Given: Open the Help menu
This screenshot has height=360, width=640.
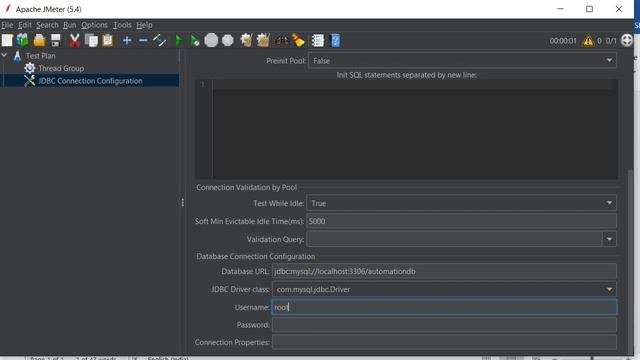Looking at the screenshot, I should tap(144, 25).
